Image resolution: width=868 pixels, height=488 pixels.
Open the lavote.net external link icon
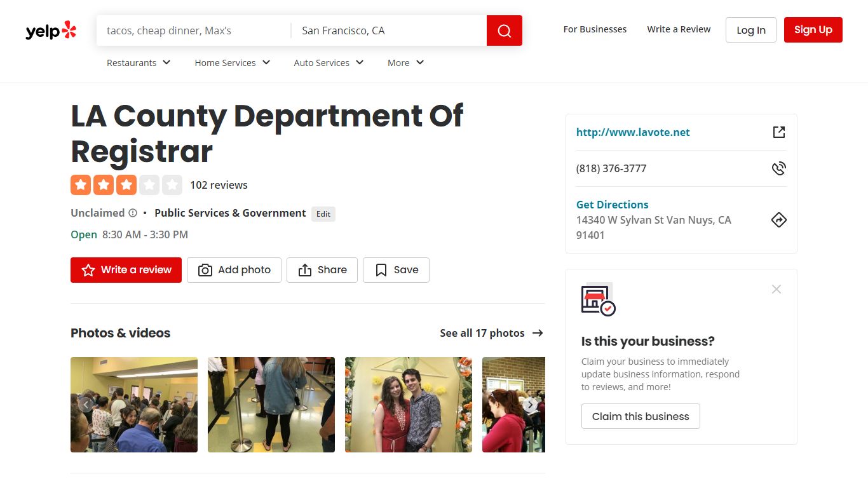[779, 132]
